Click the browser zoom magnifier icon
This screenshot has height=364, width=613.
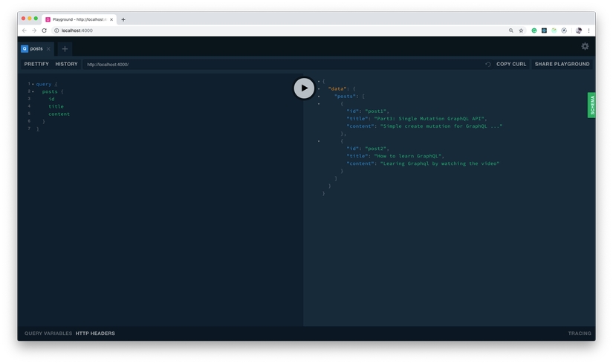[x=511, y=30]
